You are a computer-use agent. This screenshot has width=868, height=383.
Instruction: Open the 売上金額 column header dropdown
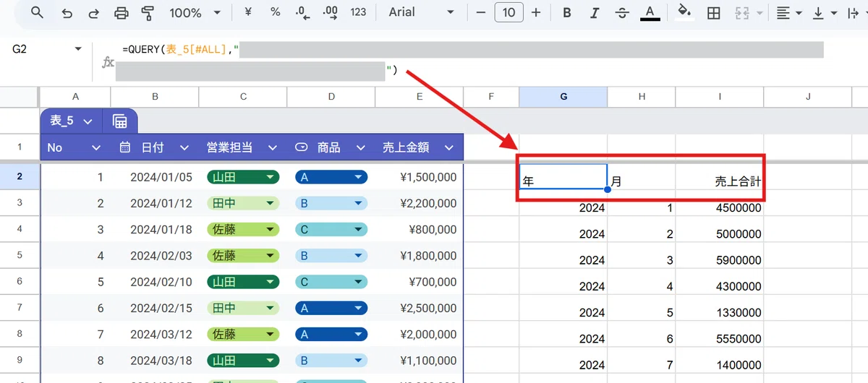point(449,147)
